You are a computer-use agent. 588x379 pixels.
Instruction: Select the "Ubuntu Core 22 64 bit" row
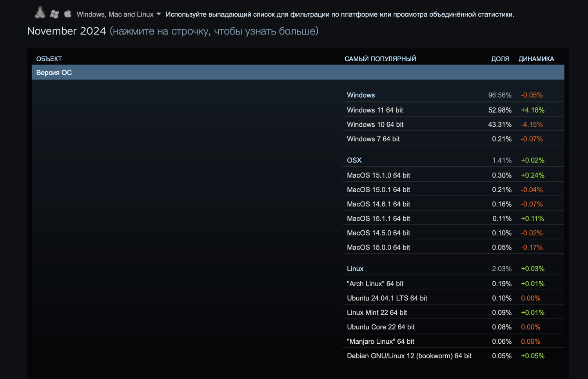(x=454, y=327)
